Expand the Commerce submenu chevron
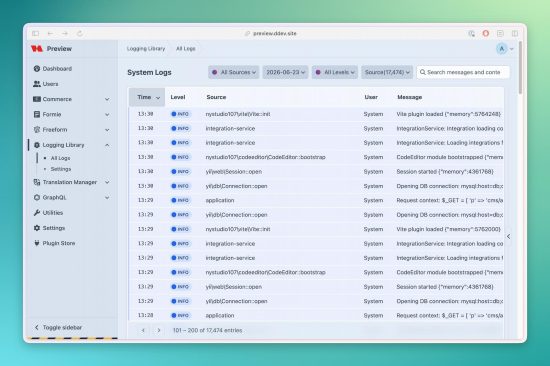The height and width of the screenshot is (366, 550). coord(107,99)
